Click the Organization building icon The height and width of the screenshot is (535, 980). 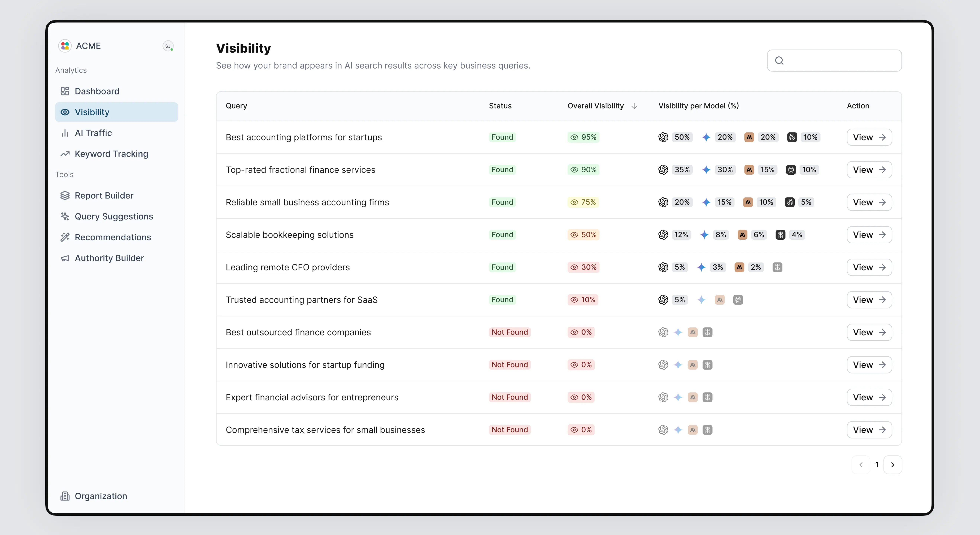65,496
